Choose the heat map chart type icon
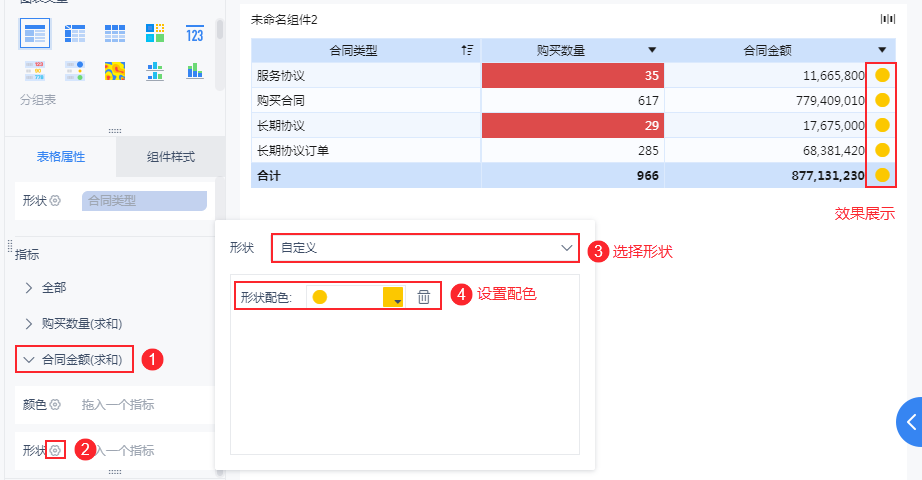The image size is (922, 480). point(115,71)
